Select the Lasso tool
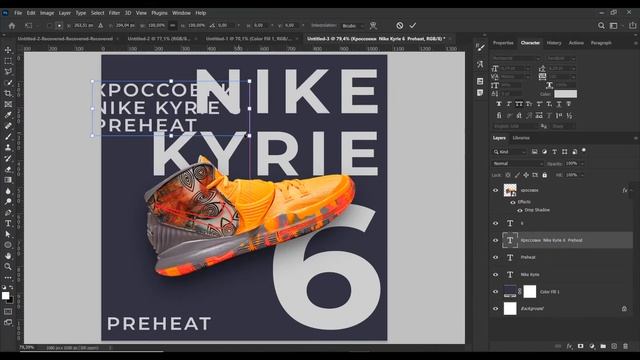The image size is (640, 360). [x=8, y=71]
